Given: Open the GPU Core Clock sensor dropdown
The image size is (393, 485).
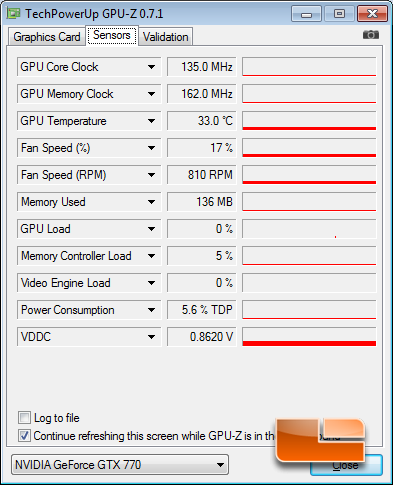Looking at the screenshot, I should [x=151, y=67].
